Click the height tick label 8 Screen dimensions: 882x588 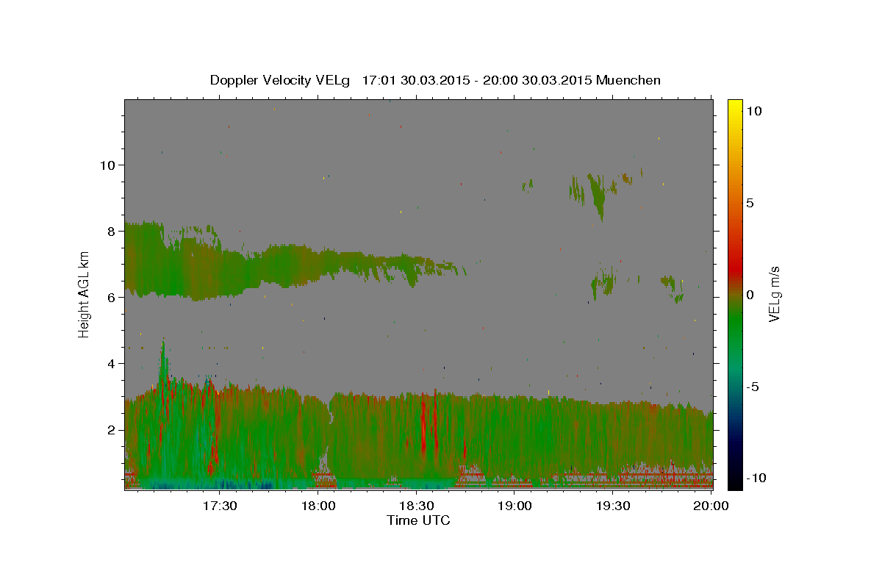pyautogui.click(x=111, y=231)
